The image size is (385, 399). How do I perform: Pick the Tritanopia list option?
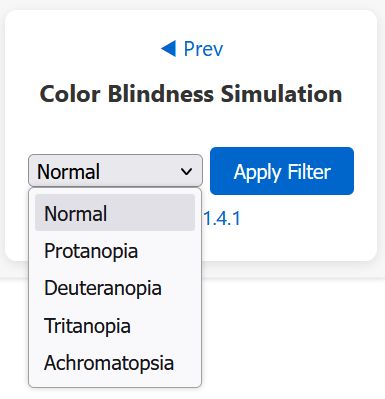point(115,326)
